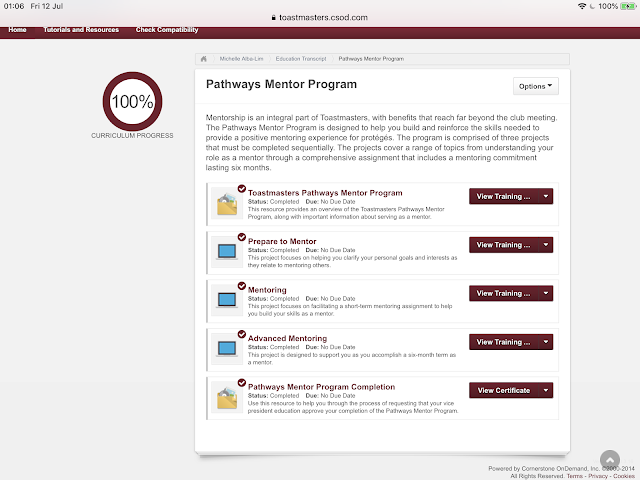Expand the arrow beside View Training in the Mentoring row
The image size is (640, 480).
pos(546,293)
